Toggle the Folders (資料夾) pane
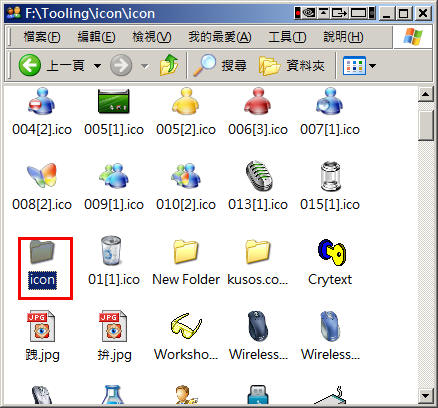Viewport: 438px width, 408px height. click(292, 65)
